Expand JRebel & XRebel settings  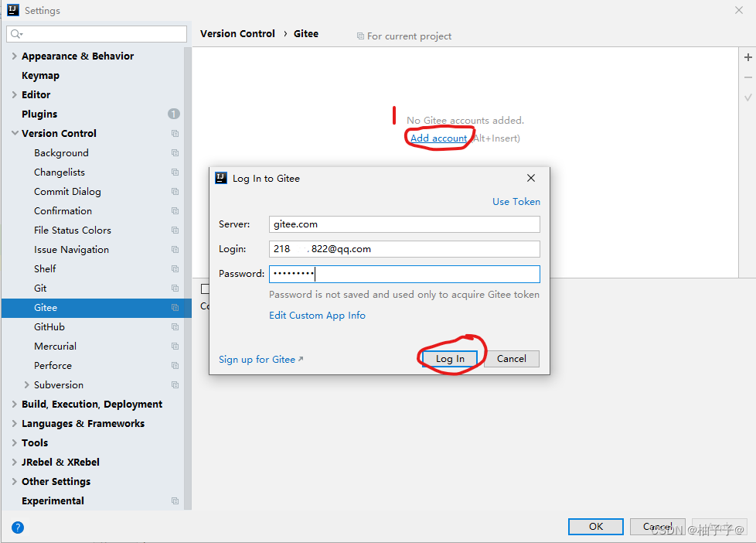(14, 462)
